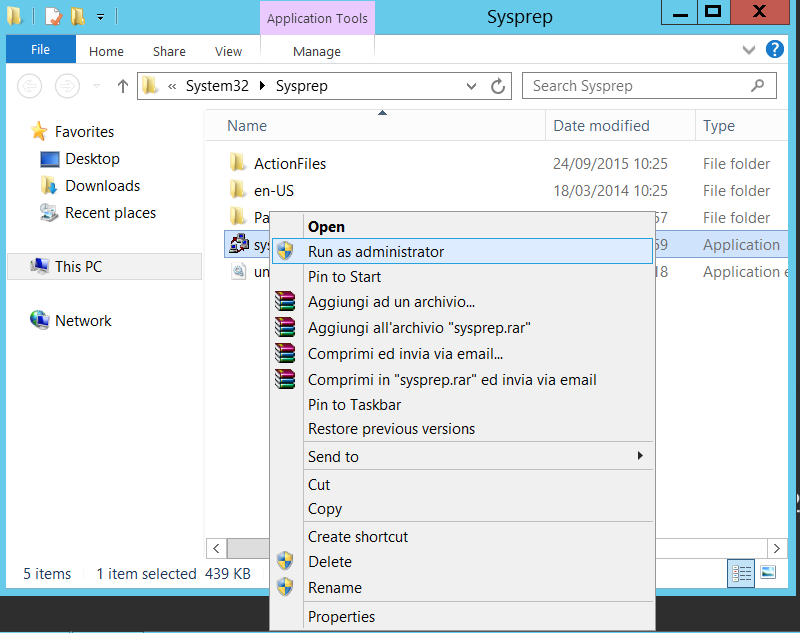Click the Back navigation arrow
The image size is (800, 633).
click(30, 86)
